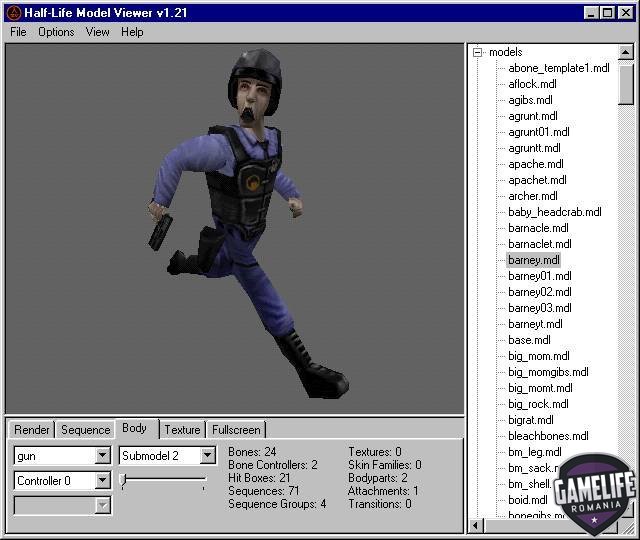Viewport: 640px width, 540px height.
Task: Select baby_headcrab.mdl in the tree
Action: tap(555, 212)
